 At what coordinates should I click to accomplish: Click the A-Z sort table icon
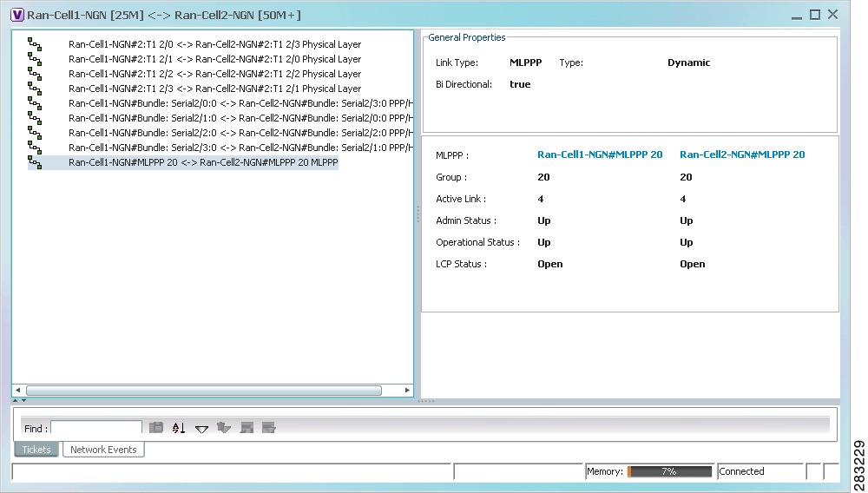pos(178,427)
